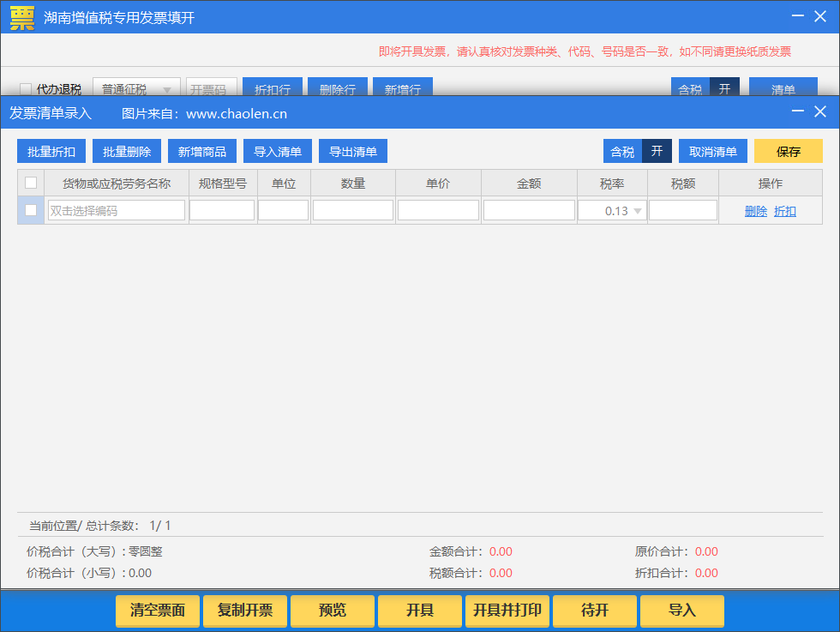This screenshot has width=840, height=632.
Task: Click the 清单 button in the main window
Action: click(x=783, y=87)
